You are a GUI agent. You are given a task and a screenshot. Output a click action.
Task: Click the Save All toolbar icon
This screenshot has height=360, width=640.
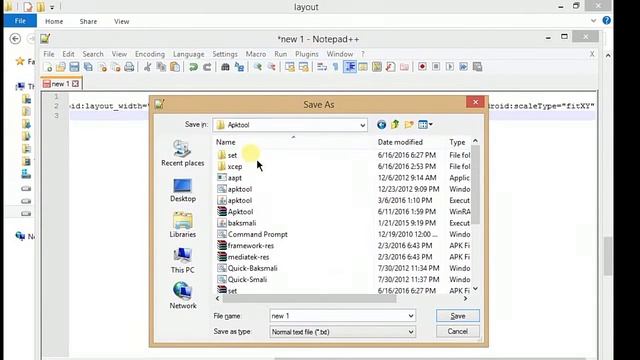click(x=88, y=67)
